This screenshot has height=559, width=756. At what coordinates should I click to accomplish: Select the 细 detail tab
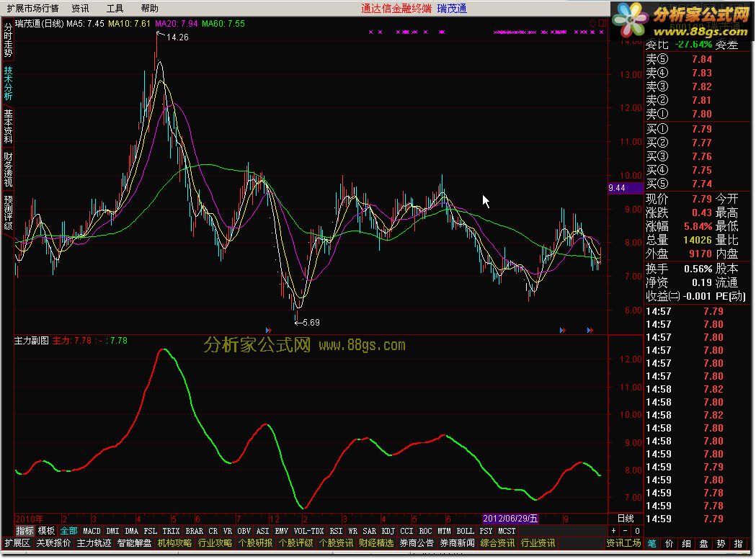point(687,544)
